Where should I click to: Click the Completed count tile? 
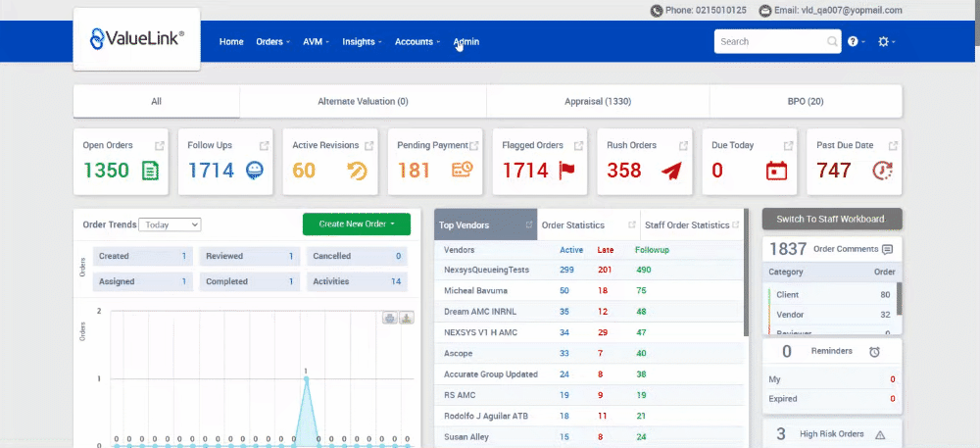[x=250, y=281]
